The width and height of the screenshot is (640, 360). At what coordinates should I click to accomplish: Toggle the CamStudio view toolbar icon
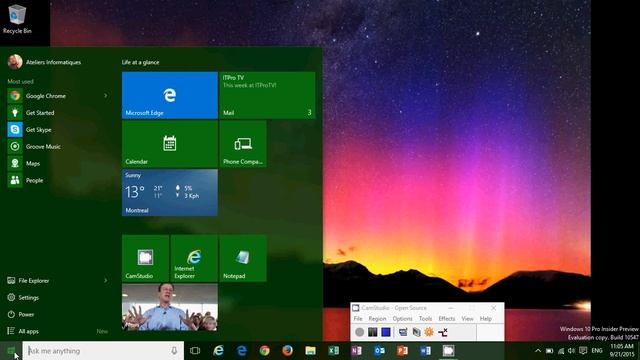pos(403,332)
